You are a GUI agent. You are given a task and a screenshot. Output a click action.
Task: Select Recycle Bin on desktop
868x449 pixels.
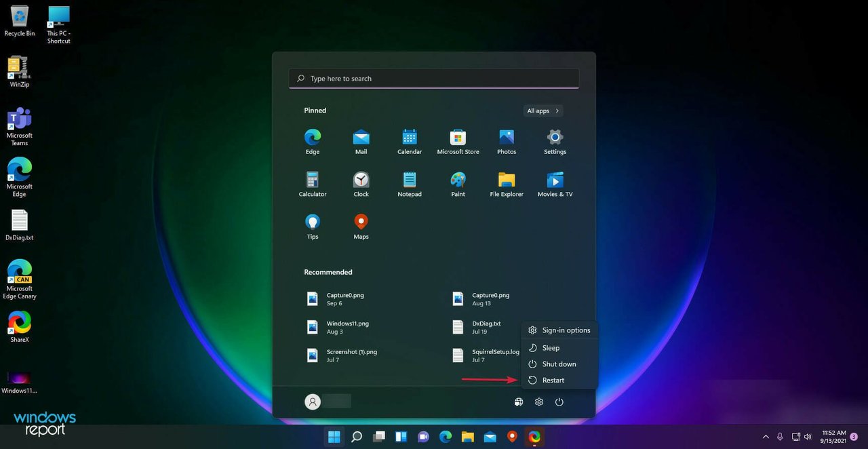[20, 20]
